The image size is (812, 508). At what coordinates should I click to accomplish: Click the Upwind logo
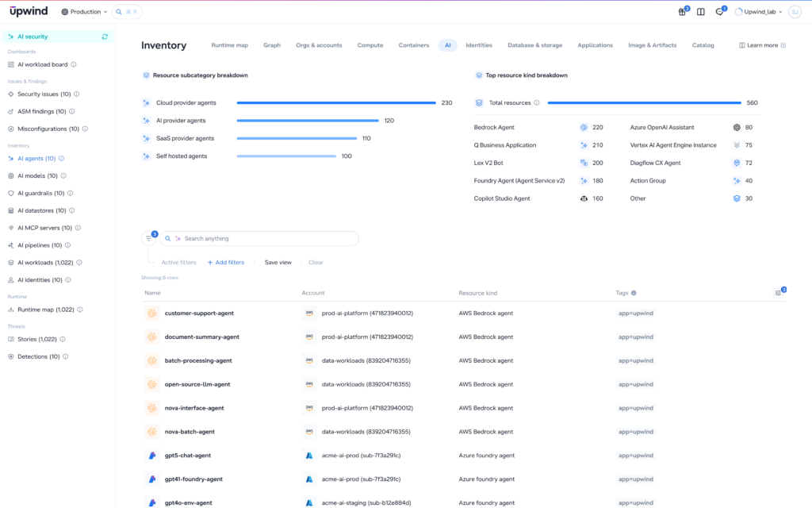[x=29, y=11]
